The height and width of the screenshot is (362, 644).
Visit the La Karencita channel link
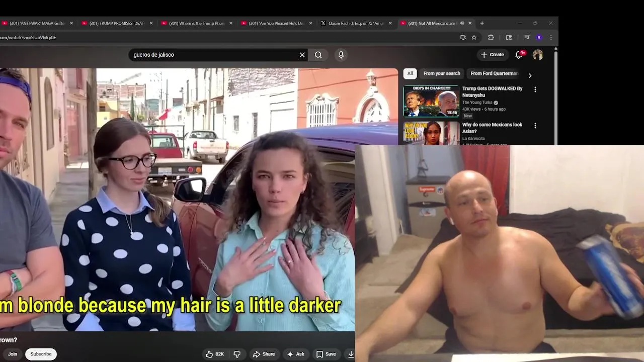pyautogui.click(x=473, y=139)
